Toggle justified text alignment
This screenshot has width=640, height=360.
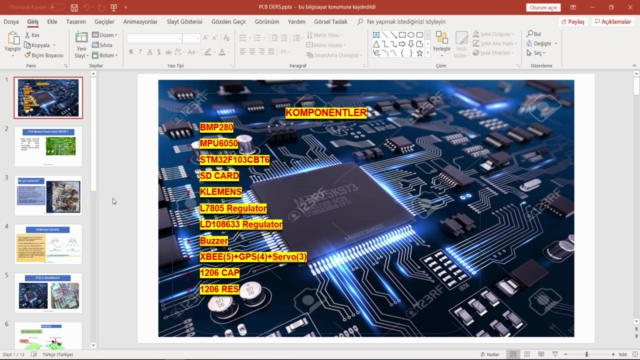[271, 52]
